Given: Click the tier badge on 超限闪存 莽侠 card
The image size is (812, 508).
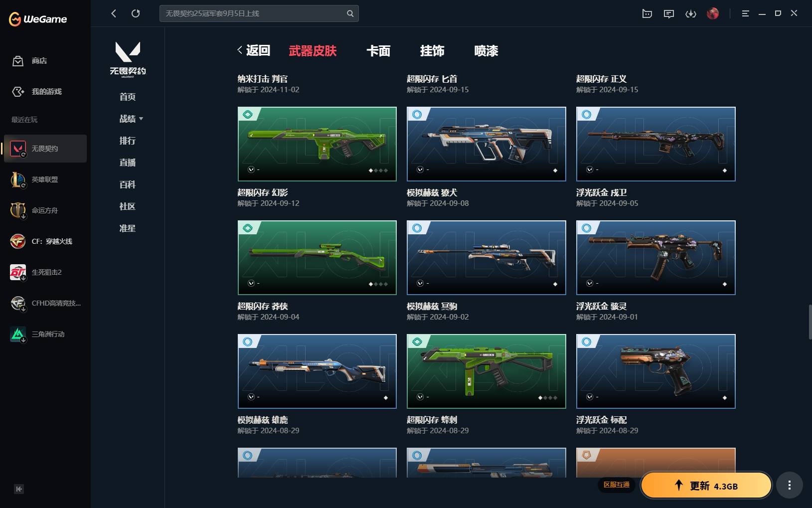Looking at the screenshot, I should coord(248,228).
